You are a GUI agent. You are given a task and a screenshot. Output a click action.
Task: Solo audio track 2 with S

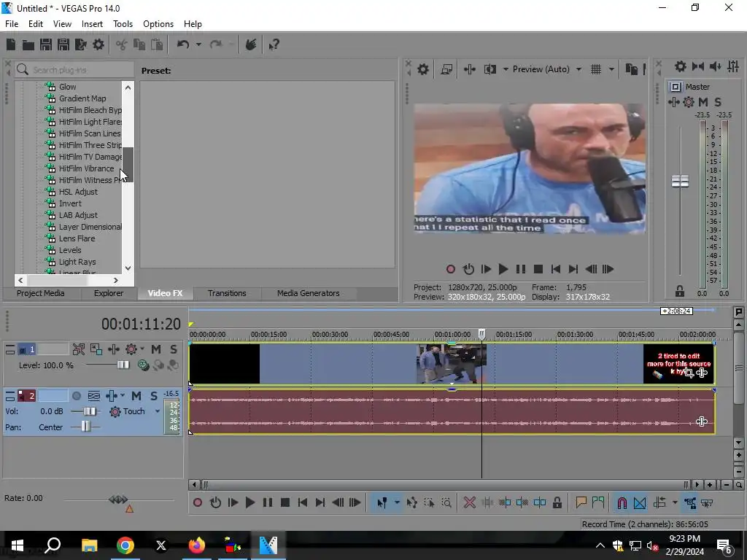153,396
